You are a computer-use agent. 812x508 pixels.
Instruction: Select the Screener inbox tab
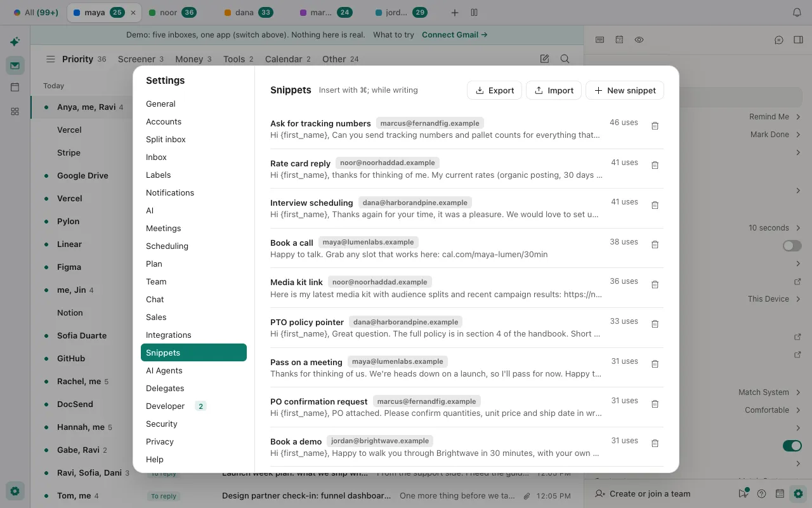coord(140,59)
